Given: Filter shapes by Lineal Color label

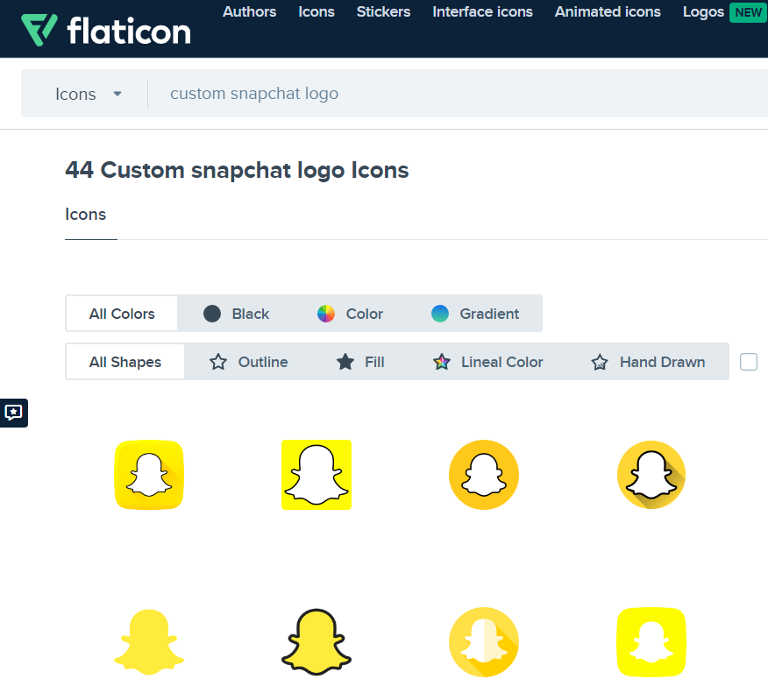Looking at the screenshot, I should [x=502, y=362].
